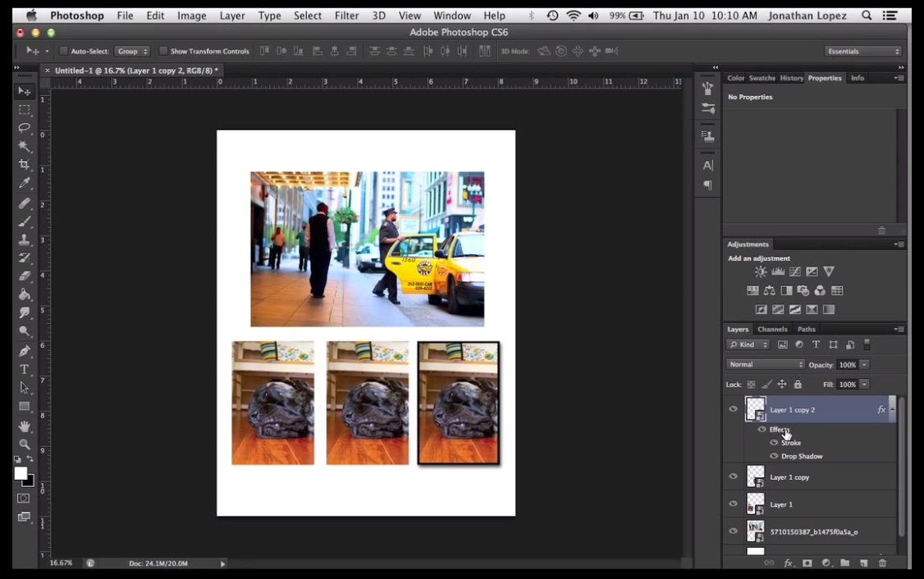
Task: Hide the Layer 1 copy layer
Action: pyautogui.click(x=733, y=476)
